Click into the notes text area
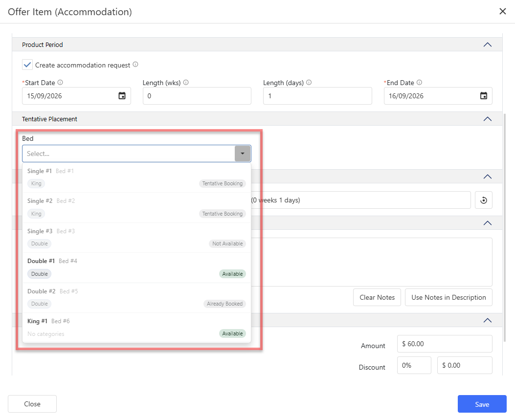This screenshot has width=515, height=420. [371, 262]
